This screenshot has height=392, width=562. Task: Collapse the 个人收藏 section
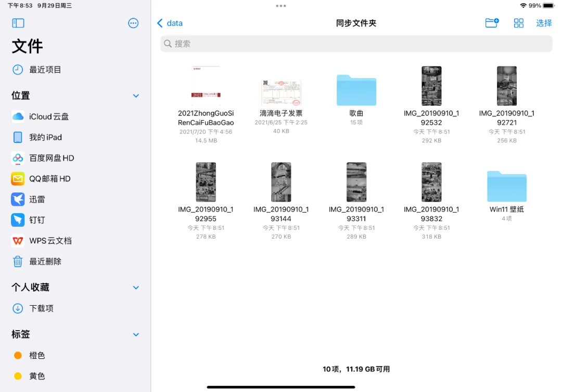pyautogui.click(x=136, y=288)
